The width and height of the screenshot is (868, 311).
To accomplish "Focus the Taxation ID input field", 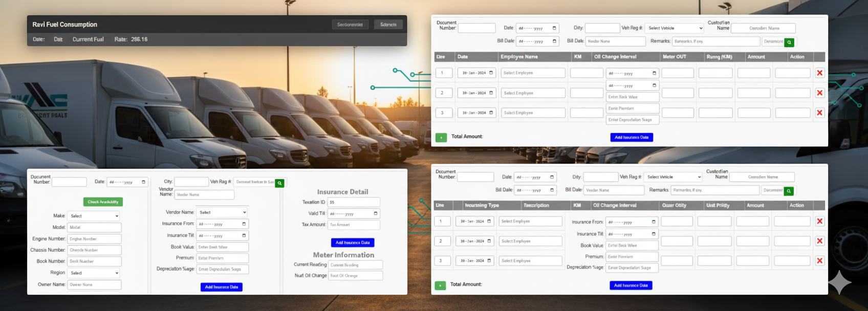I will [x=354, y=202].
